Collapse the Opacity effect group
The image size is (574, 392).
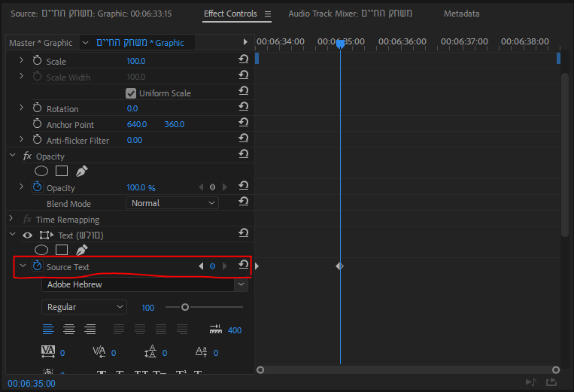point(13,155)
